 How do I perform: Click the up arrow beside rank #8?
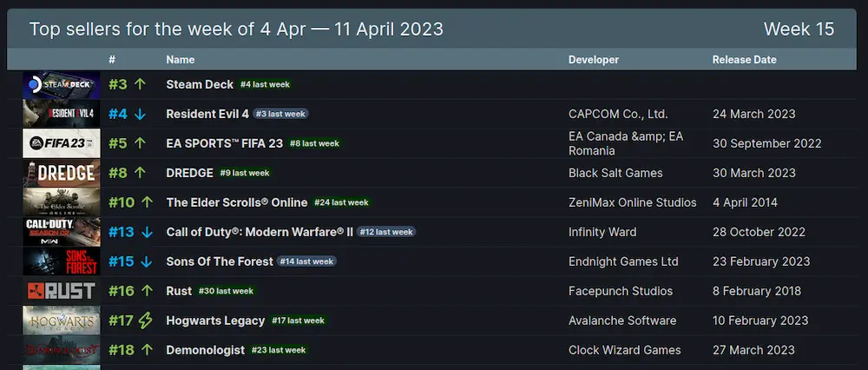(140, 173)
